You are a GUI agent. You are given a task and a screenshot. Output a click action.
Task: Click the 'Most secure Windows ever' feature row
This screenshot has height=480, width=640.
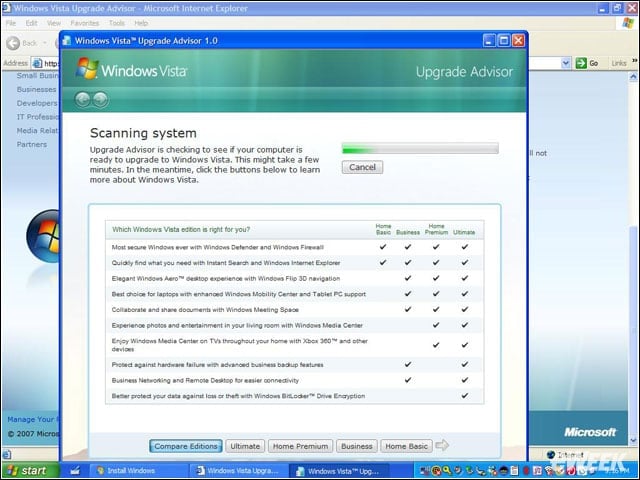coord(294,247)
